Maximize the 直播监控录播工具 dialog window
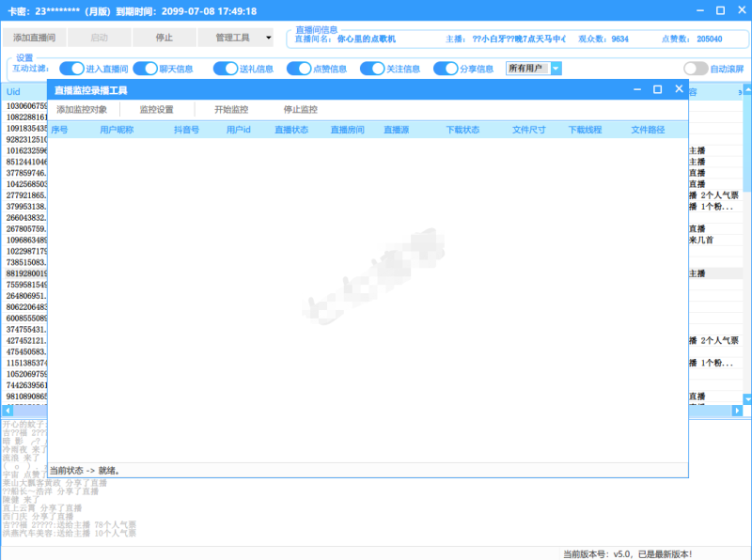This screenshot has height=560, width=752. pyautogui.click(x=657, y=89)
